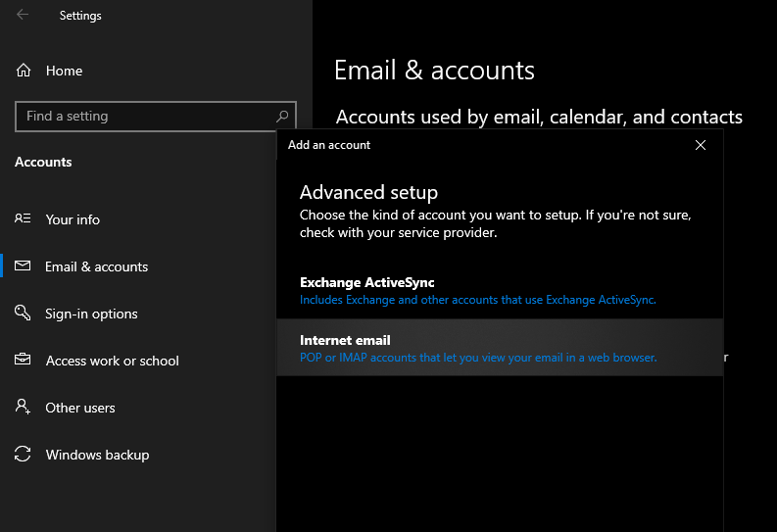Click 'Choose the kind of account' text
777x532 pixels.
pos(495,223)
